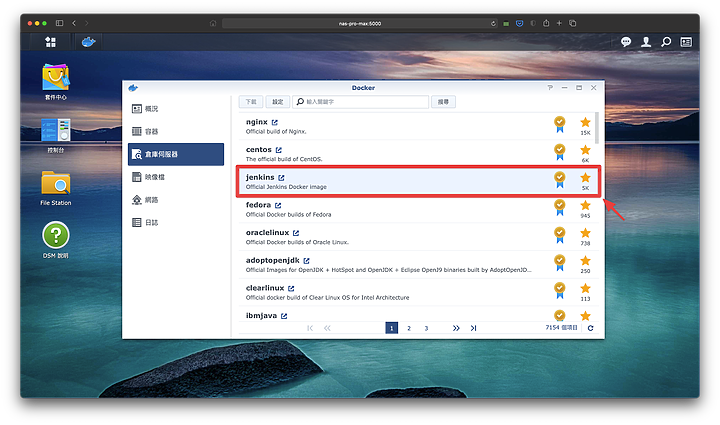Open the external link icon next to nginx
The height and width of the screenshot is (425, 720).
tap(275, 123)
